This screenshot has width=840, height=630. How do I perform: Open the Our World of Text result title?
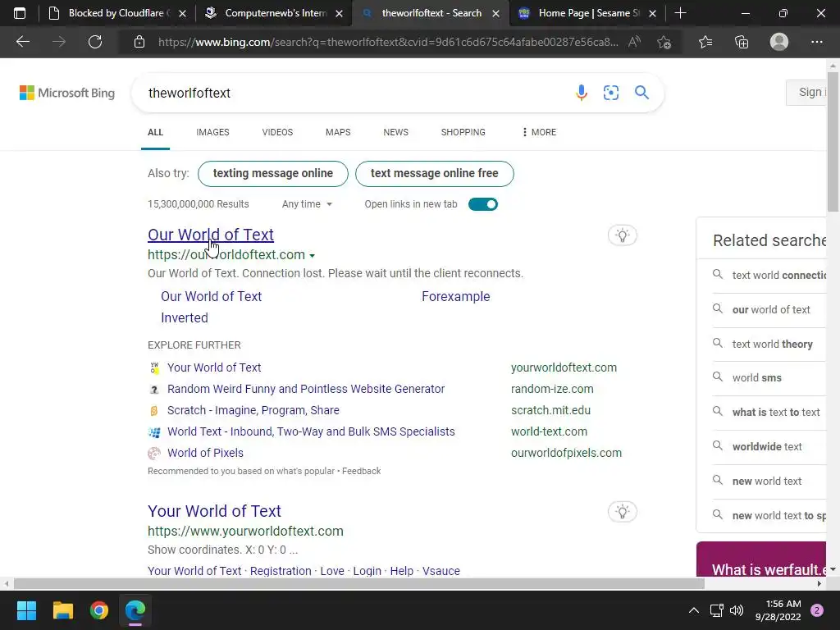211,235
